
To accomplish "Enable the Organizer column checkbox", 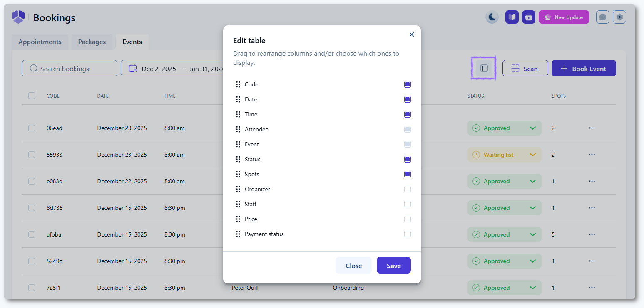I will tap(408, 189).
